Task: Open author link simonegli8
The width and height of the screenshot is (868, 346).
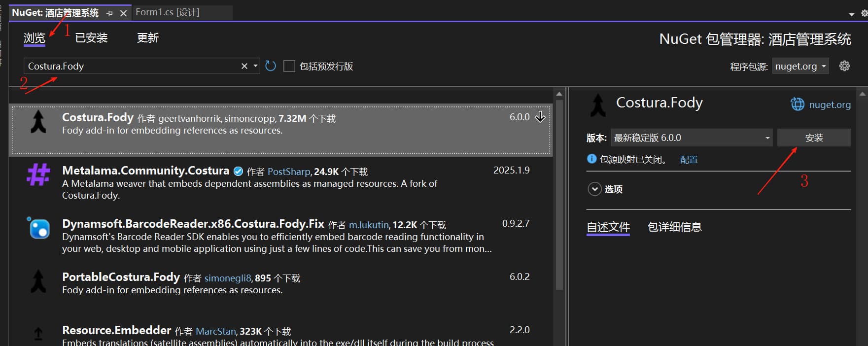Action: tap(228, 278)
